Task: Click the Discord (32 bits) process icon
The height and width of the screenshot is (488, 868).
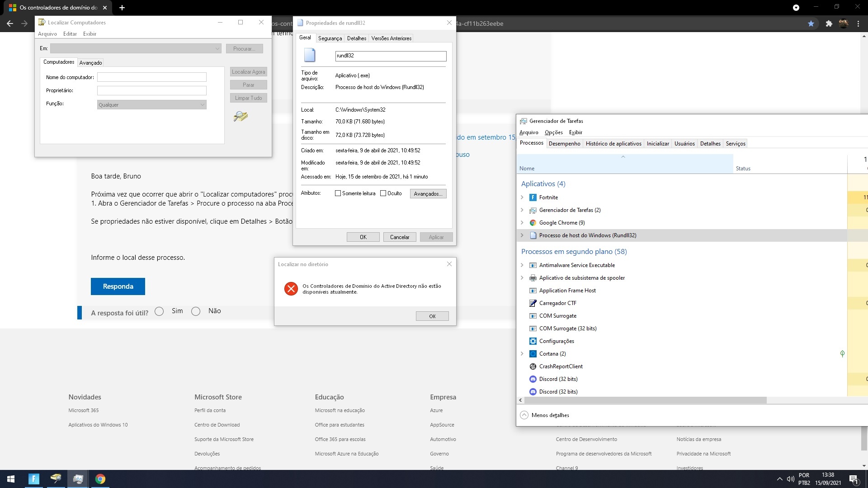Action: [x=533, y=379]
